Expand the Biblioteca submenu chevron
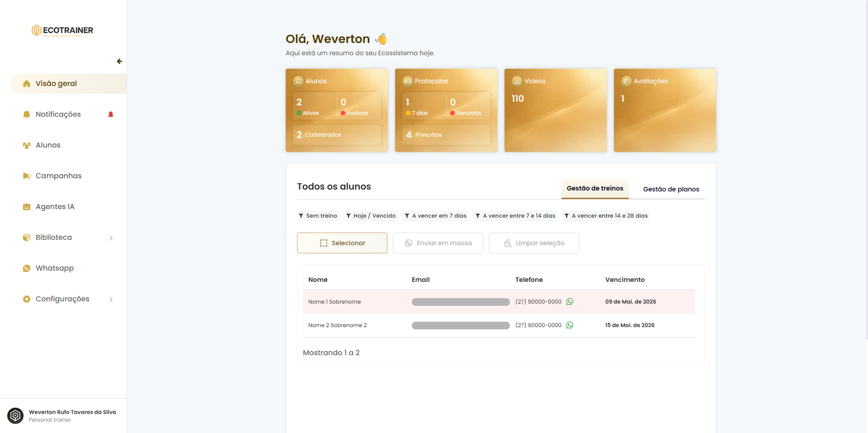This screenshot has width=868, height=433. (x=111, y=238)
